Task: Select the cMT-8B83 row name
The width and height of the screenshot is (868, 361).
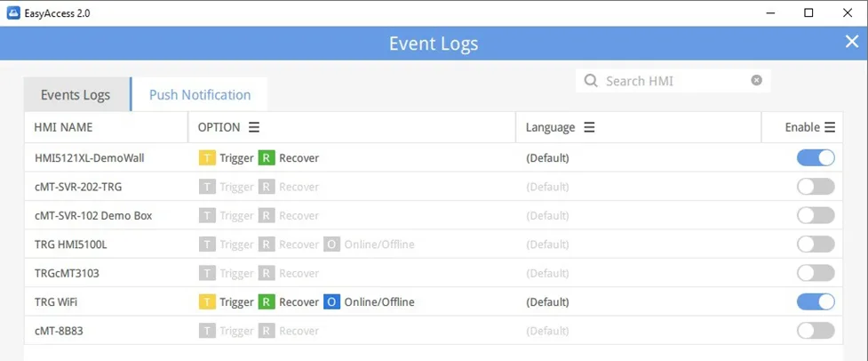Action: [59, 331]
